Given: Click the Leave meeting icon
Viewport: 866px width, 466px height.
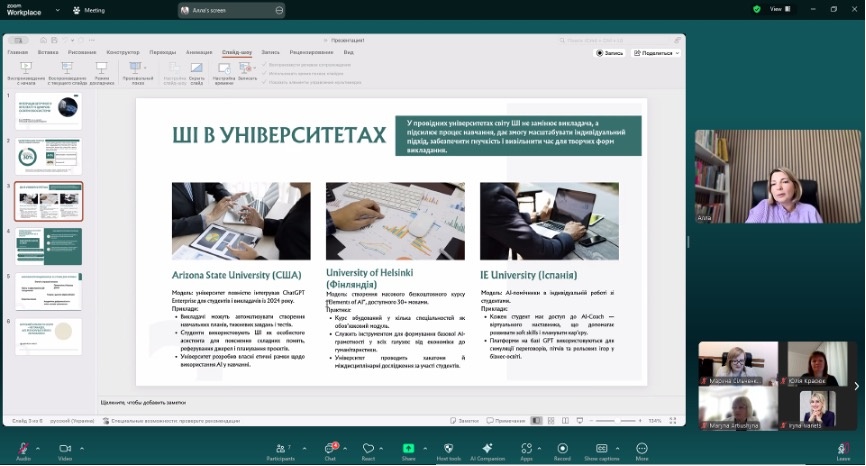Looking at the screenshot, I should coord(843,448).
